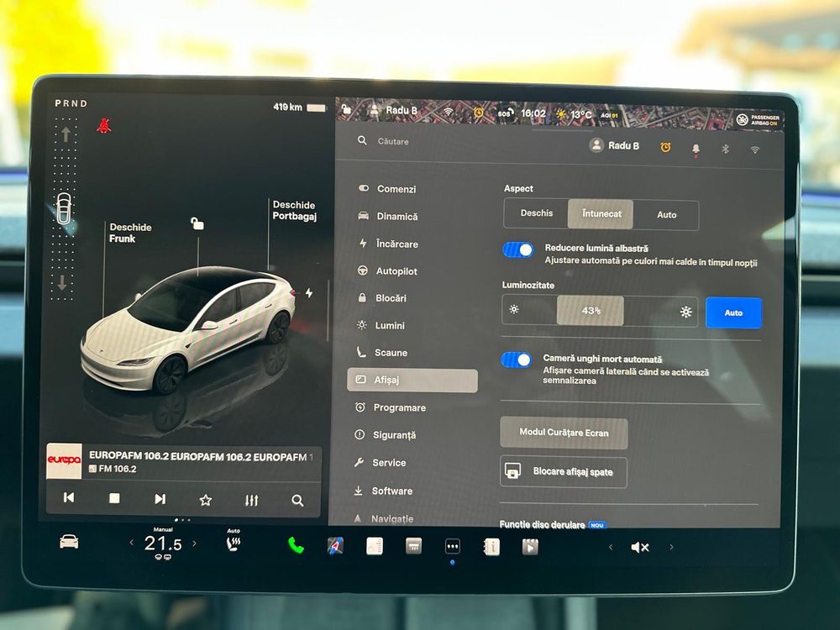Open car controls icon in bottom bar
The height and width of the screenshot is (630, 840).
pyautogui.click(x=69, y=542)
